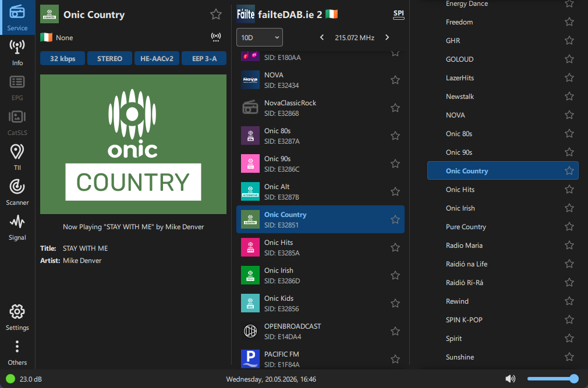This screenshot has width=588, height=388.
Task: Click the 32 kbps badge
Action: pyautogui.click(x=63, y=58)
